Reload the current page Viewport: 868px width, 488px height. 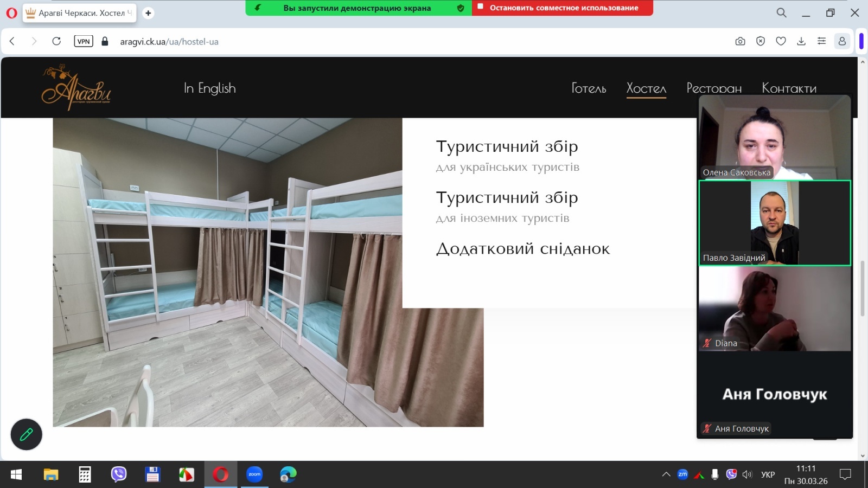[x=56, y=41]
